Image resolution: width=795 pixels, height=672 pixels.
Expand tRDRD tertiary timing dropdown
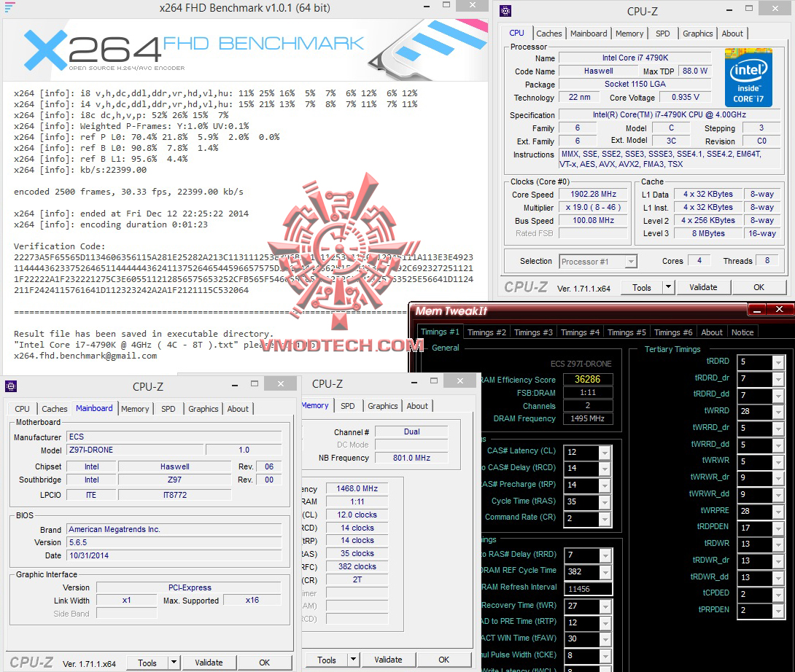click(x=777, y=362)
